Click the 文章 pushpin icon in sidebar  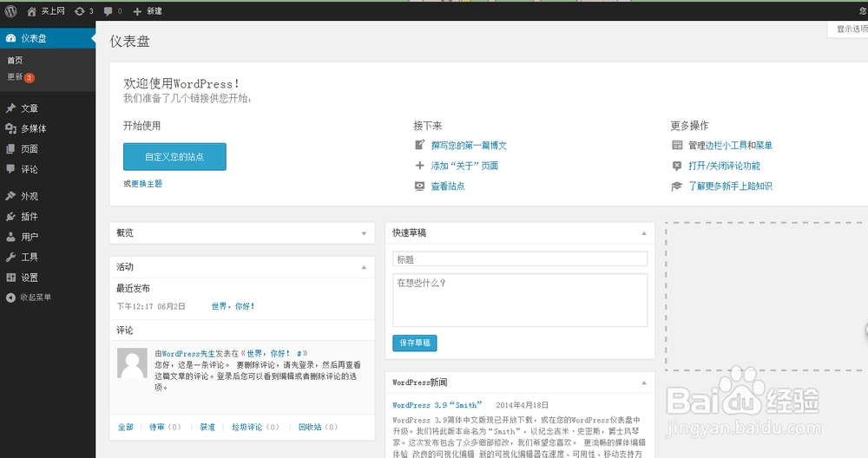tap(11, 108)
